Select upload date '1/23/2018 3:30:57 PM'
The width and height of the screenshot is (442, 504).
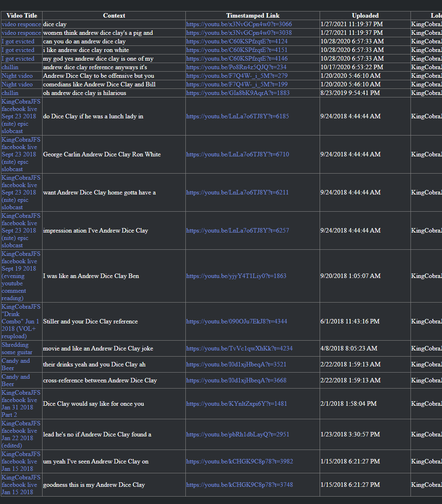click(350, 434)
